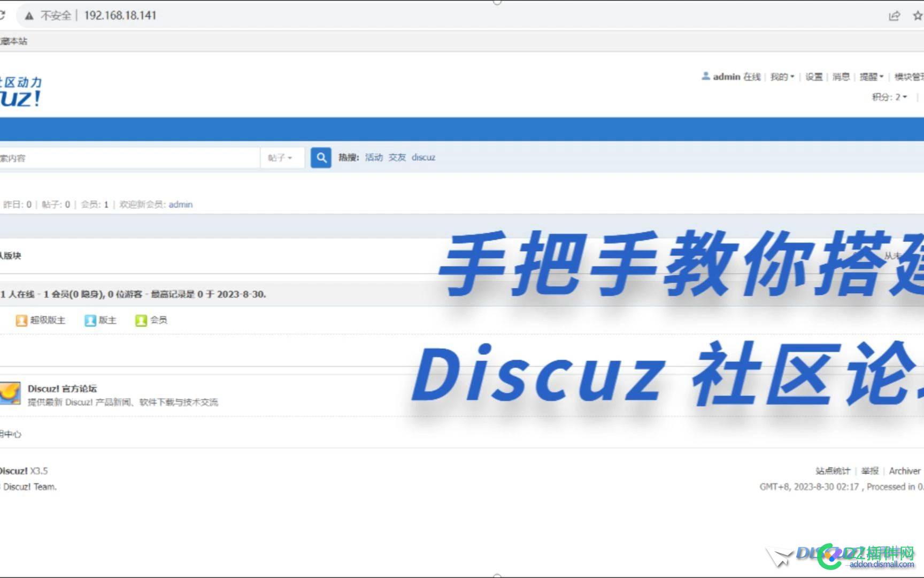Click the browser share page icon
Screen dimensions: 924x578
tap(894, 16)
